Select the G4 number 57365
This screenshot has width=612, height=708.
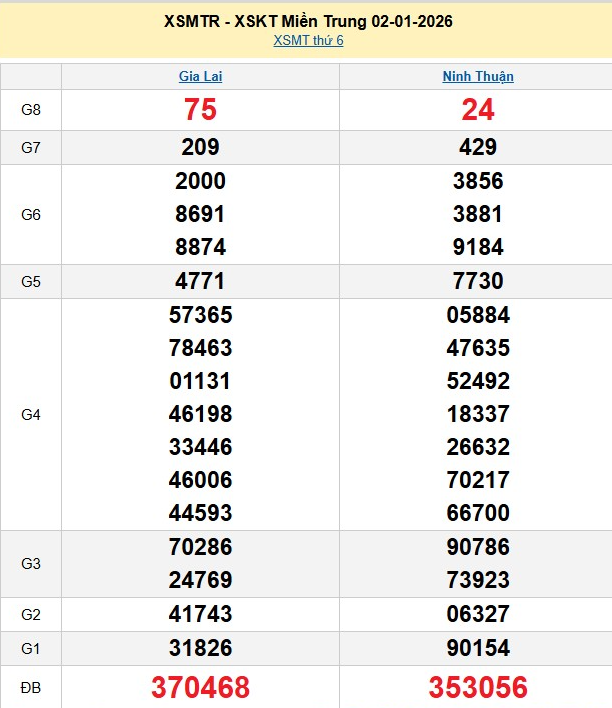pos(200,315)
